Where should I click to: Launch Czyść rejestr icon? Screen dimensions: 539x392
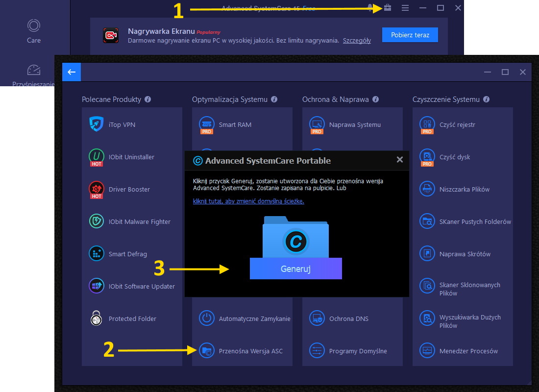pyautogui.click(x=427, y=125)
